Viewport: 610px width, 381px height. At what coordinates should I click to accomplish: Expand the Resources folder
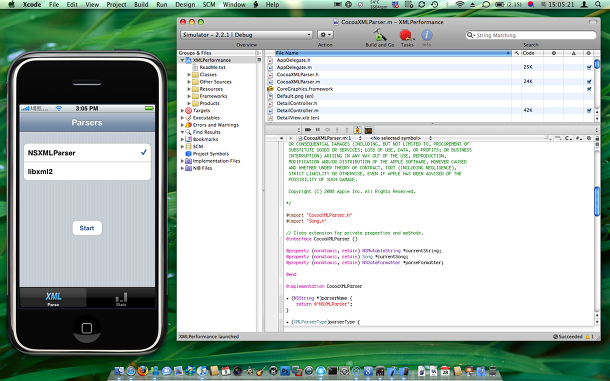pos(189,89)
